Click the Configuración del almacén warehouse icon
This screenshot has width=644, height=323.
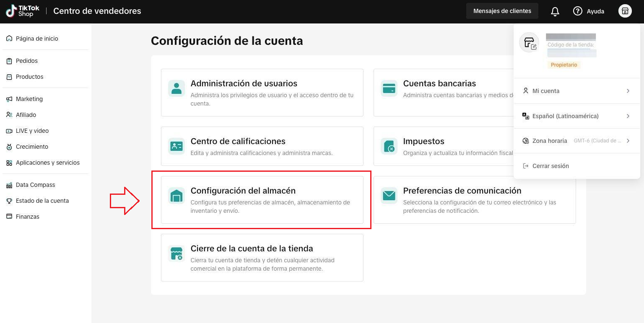[x=177, y=196]
